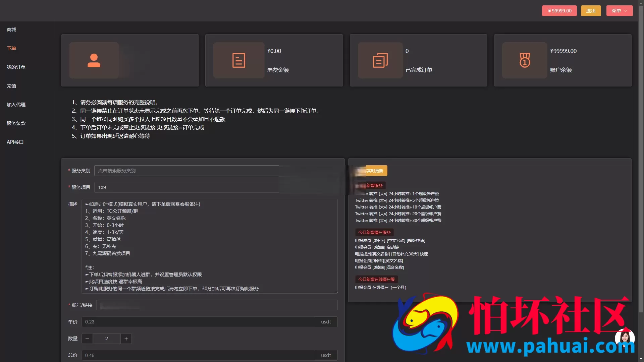Viewport: 644px width, 362px height.
Task: Click inside the 账号/链接 input field
Action: pyautogui.click(x=217, y=305)
